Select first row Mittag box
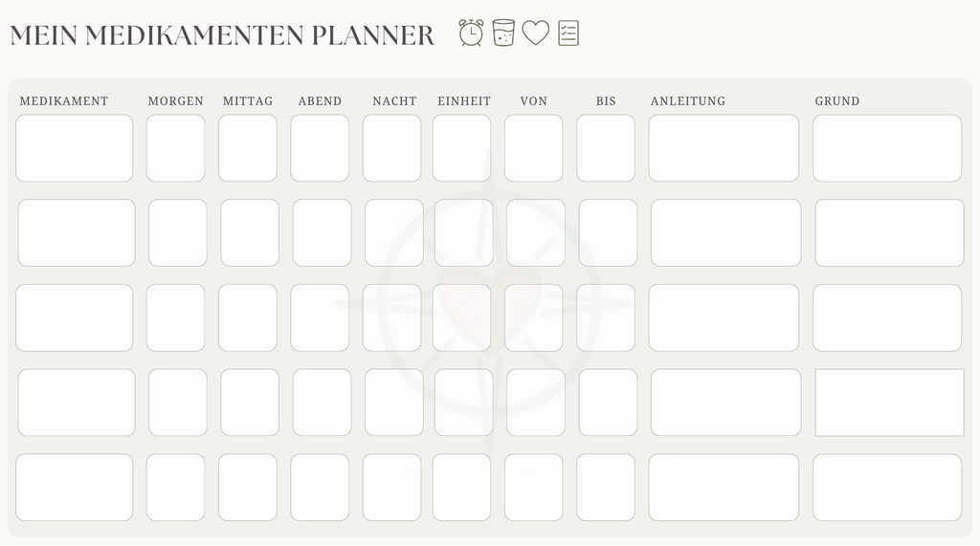 [248, 148]
